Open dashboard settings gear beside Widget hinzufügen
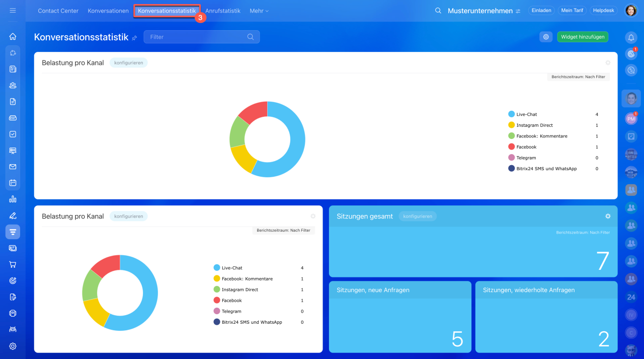644x359 pixels. point(546,37)
